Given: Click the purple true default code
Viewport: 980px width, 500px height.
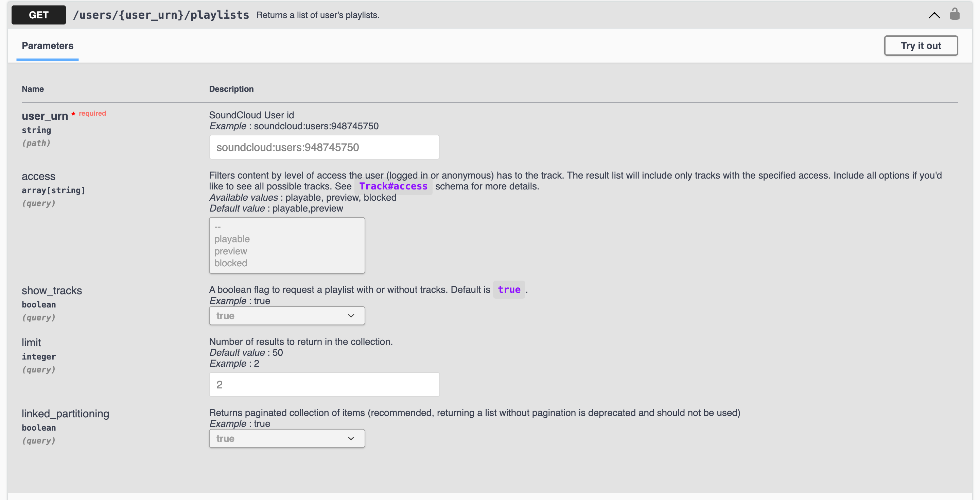Looking at the screenshot, I should pyautogui.click(x=509, y=290).
